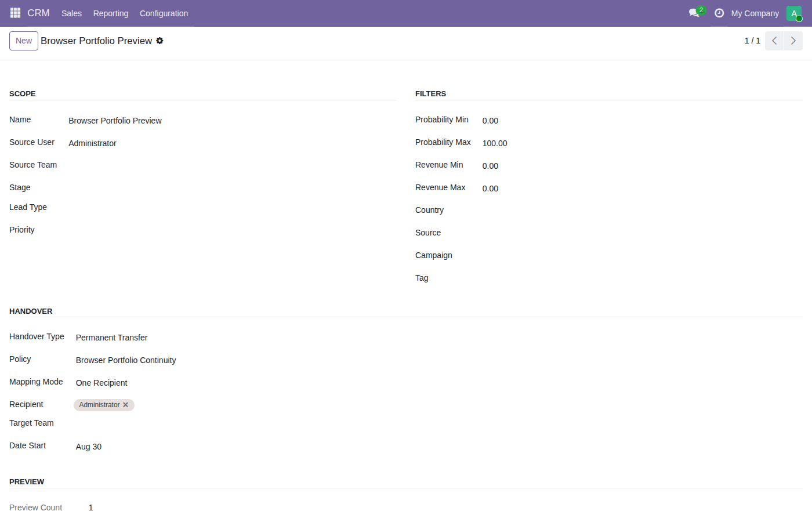The height and width of the screenshot is (522, 812).
Task: Go to previous record arrow
Action: tap(774, 41)
